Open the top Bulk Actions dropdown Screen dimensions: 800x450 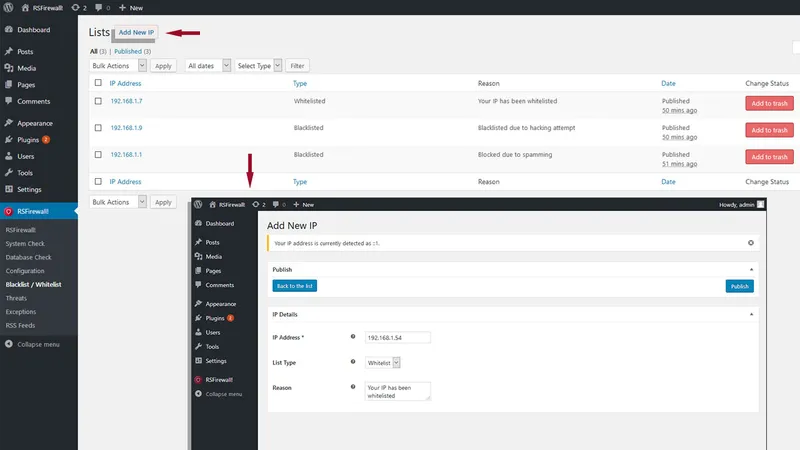pos(118,65)
